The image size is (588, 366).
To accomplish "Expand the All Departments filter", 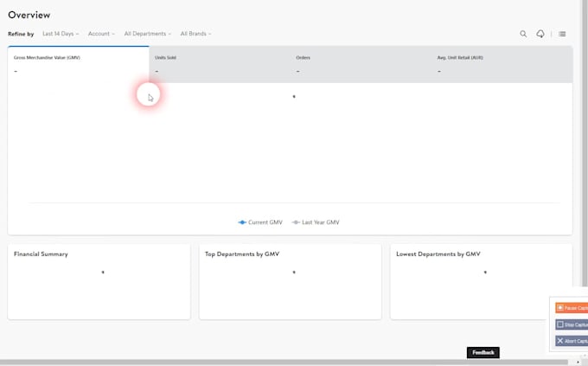I will point(147,34).
